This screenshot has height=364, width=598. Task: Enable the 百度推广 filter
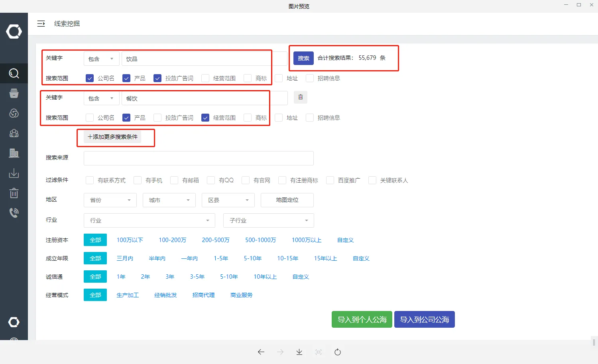(x=330, y=180)
